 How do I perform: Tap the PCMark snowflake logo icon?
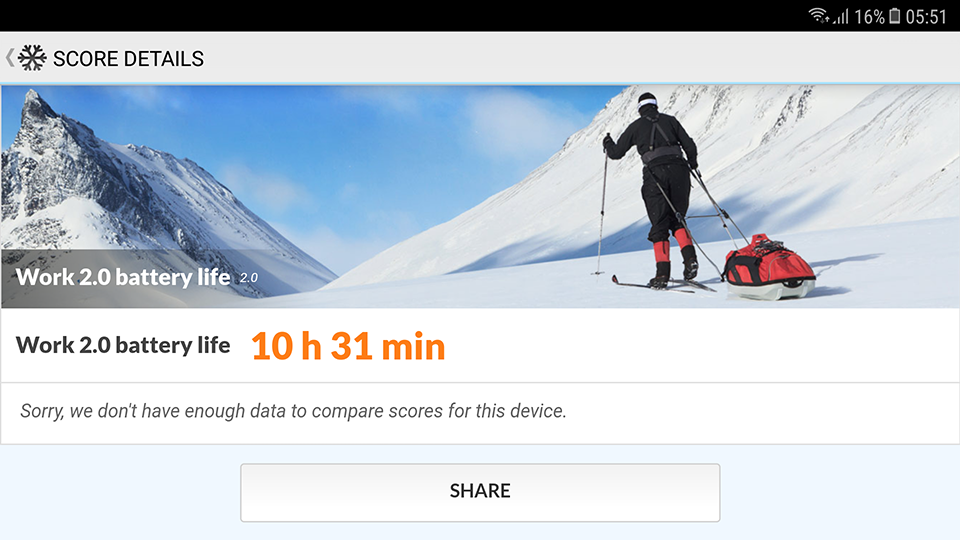(32, 58)
